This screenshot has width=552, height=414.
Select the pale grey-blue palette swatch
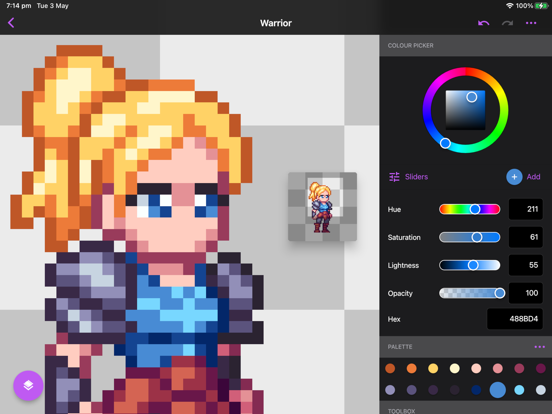541,390
